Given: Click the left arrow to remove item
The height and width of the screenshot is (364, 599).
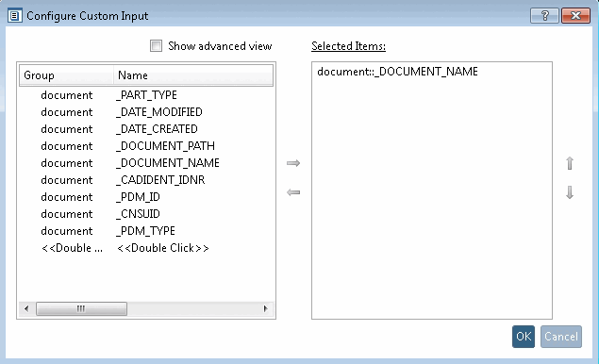Looking at the screenshot, I should 293,192.
